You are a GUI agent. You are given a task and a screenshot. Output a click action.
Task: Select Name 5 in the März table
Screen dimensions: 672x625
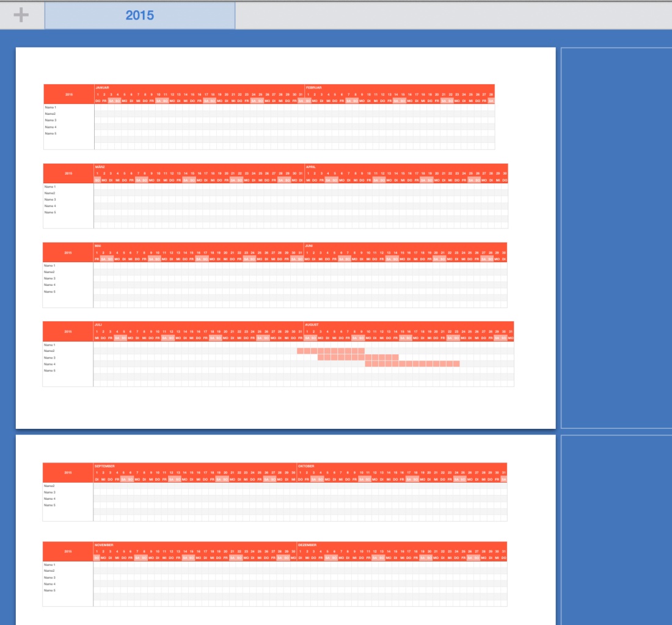(x=50, y=213)
